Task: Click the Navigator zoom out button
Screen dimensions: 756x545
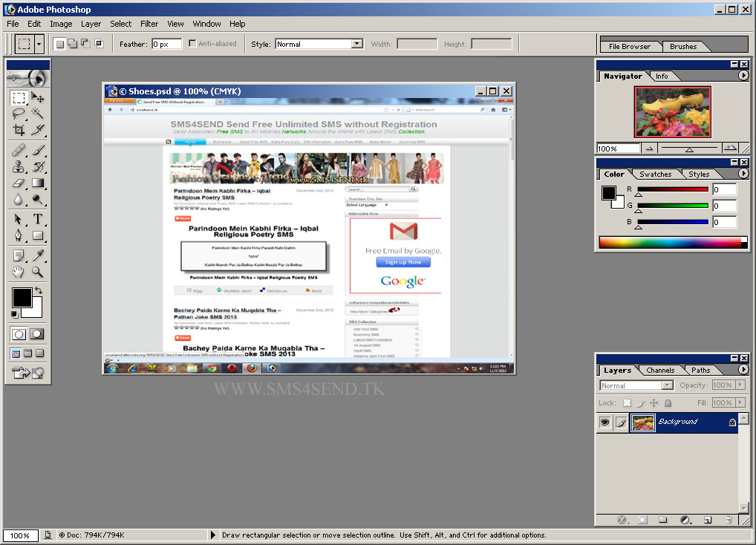Action: click(649, 149)
